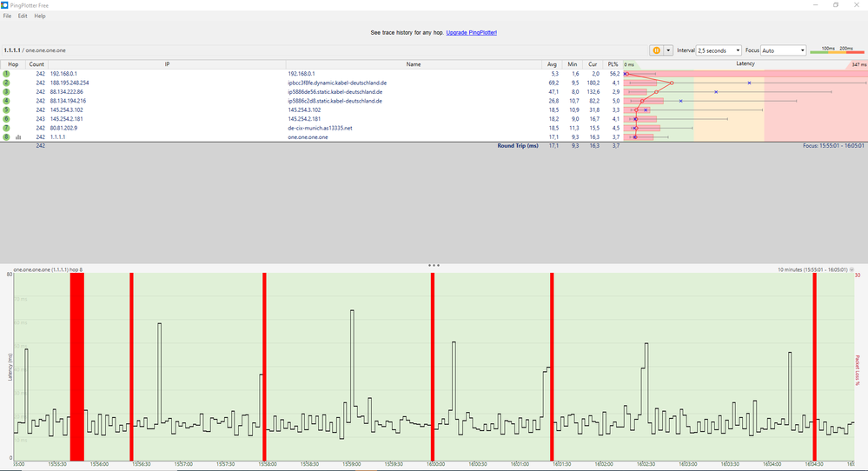Select the green hop 8 circle icon
This screenshot has height=471, width=868.
[6, 136]
